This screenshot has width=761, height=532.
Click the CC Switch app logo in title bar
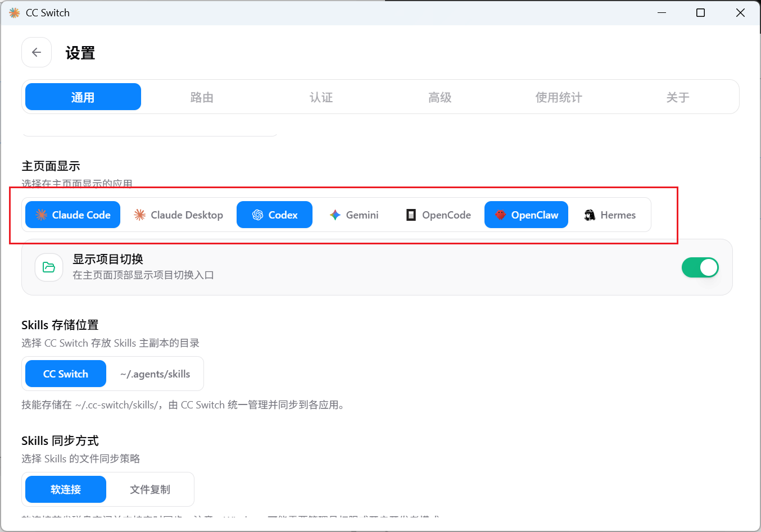tap(14, 12)
